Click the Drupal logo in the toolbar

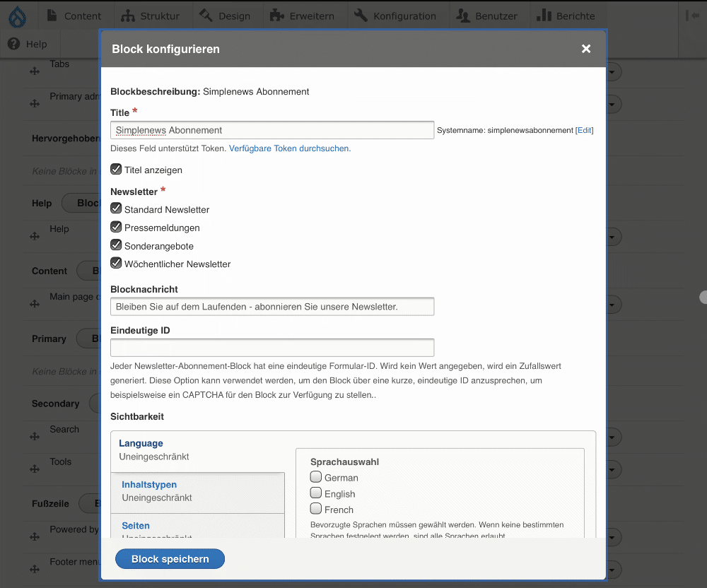pyautogui.click(x=17, y=17)
